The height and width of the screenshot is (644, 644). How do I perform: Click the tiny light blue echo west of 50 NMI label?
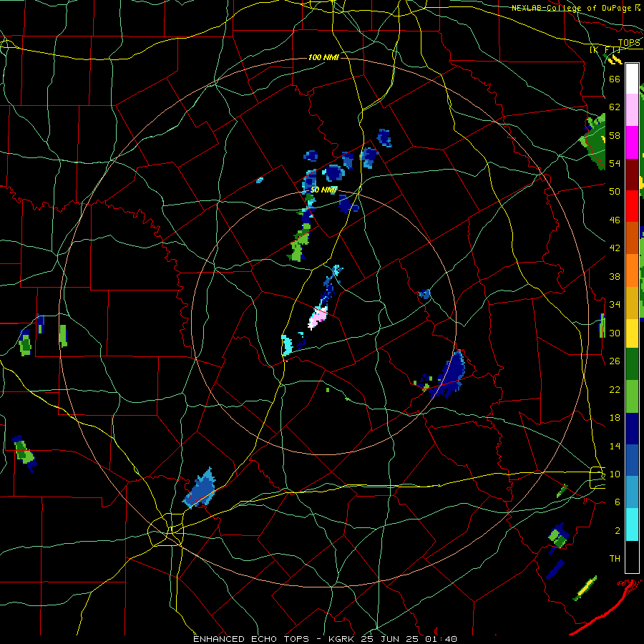260,180
